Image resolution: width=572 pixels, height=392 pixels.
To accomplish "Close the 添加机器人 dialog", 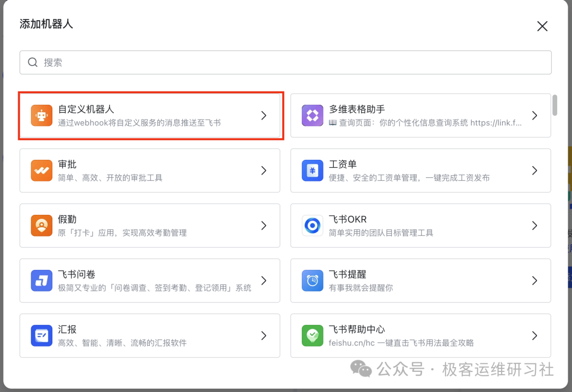I will tap(542, 26).
